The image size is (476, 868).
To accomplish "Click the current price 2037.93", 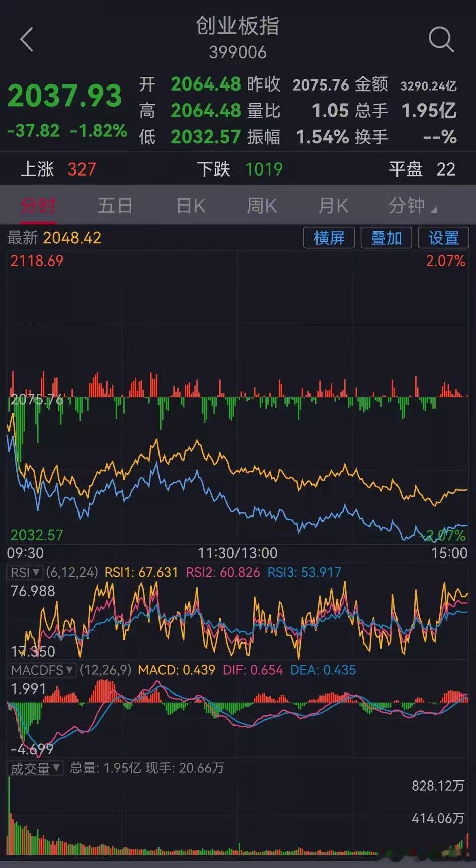I will (65, 96).
